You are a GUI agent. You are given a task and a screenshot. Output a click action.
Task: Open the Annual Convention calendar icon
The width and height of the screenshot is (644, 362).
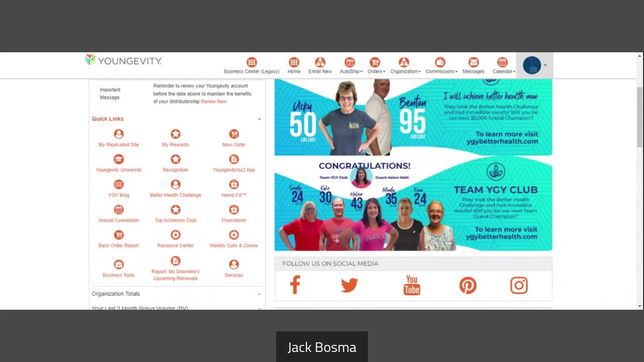click(119, 210)
